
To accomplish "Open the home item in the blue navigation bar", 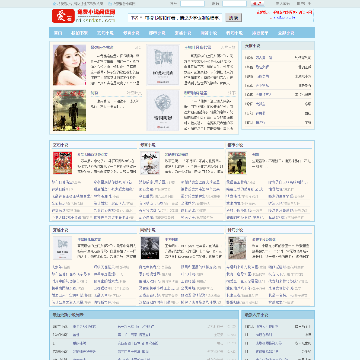I will click(x=58, y=33).
